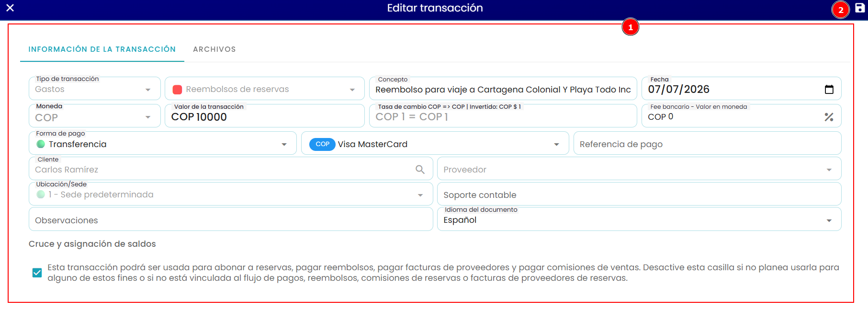Click the green dot beside Sede predeterminada
Screen dimensions: 868x310
tap(41, 195)
